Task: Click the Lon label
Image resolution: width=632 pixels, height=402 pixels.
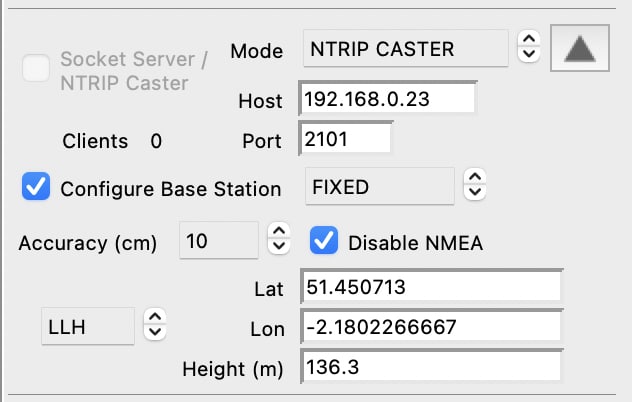Action: click(x=268, y=329)
